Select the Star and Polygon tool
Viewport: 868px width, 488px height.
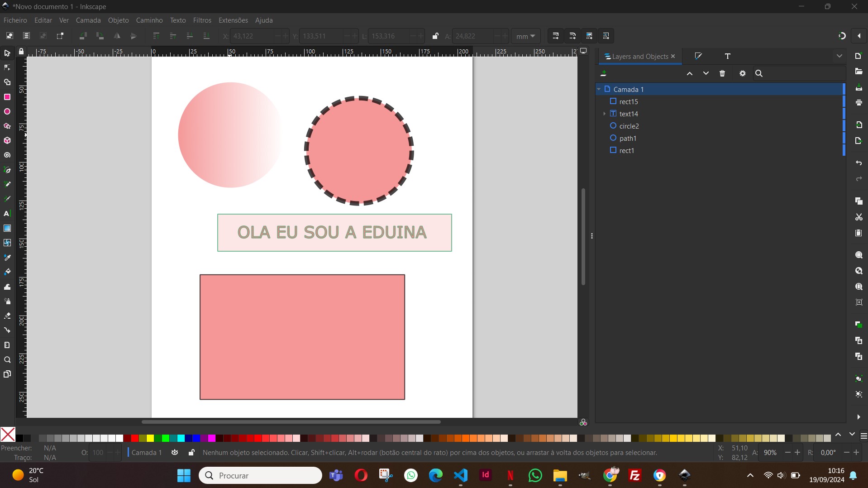[7, 126]
